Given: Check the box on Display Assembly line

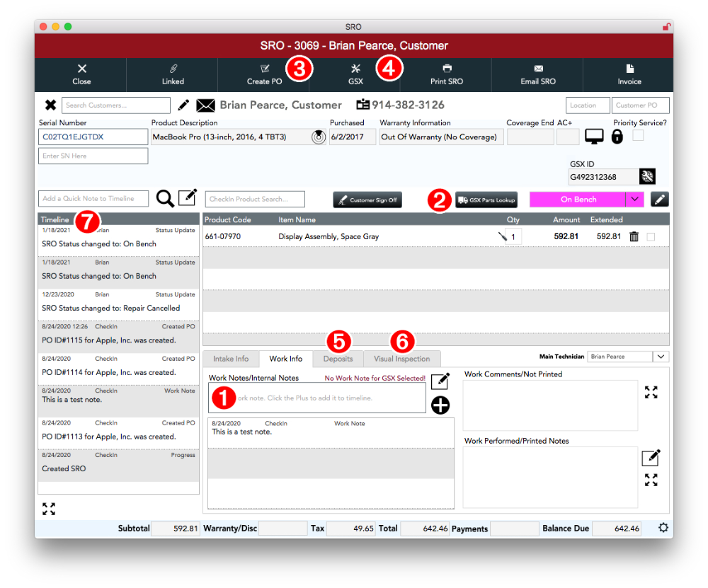Looking at the screenshot, I should click(651, 237).
